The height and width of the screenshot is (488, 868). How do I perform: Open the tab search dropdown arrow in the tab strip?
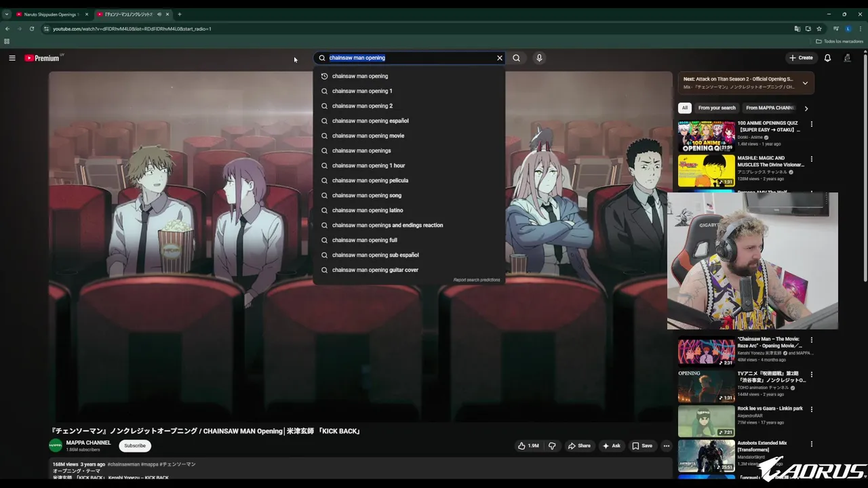point(7,14)
